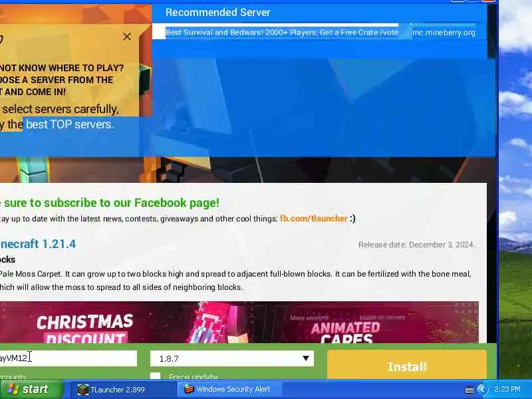Open Windows Security Alert taskbar button
The height and width of the screenshot is (399, 532).
click(229, 390)
